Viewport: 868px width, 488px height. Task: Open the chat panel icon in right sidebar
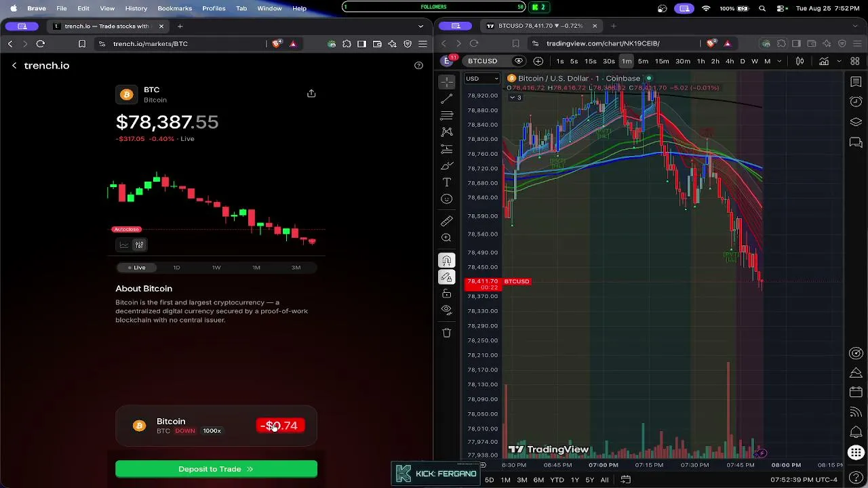[x=856, y=142]
